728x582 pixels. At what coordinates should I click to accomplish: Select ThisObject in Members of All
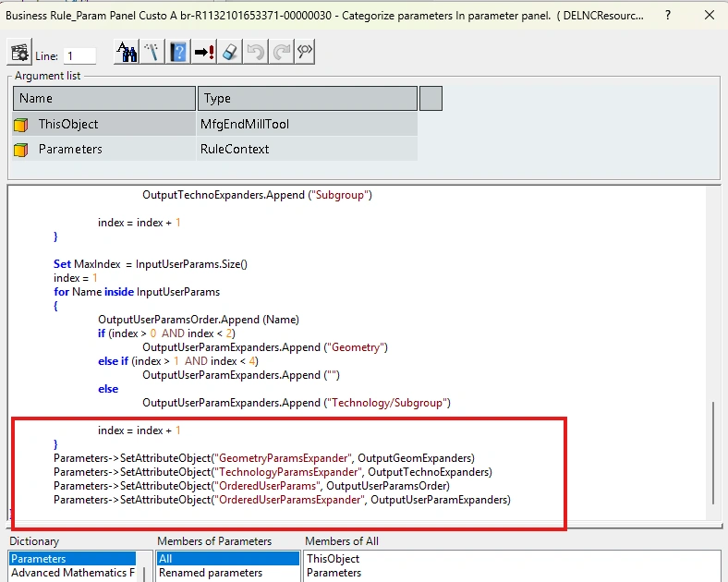pyautogui.click(x=333, y=558)
